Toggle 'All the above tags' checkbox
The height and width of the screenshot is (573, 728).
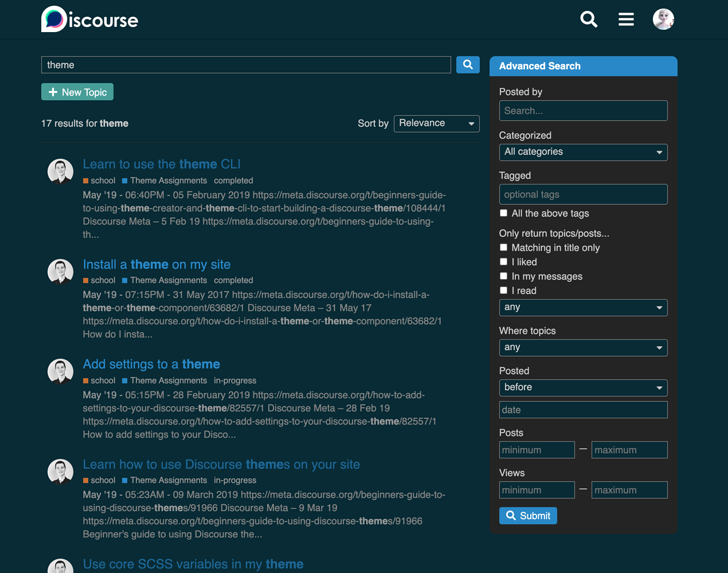tap(504, 213)
